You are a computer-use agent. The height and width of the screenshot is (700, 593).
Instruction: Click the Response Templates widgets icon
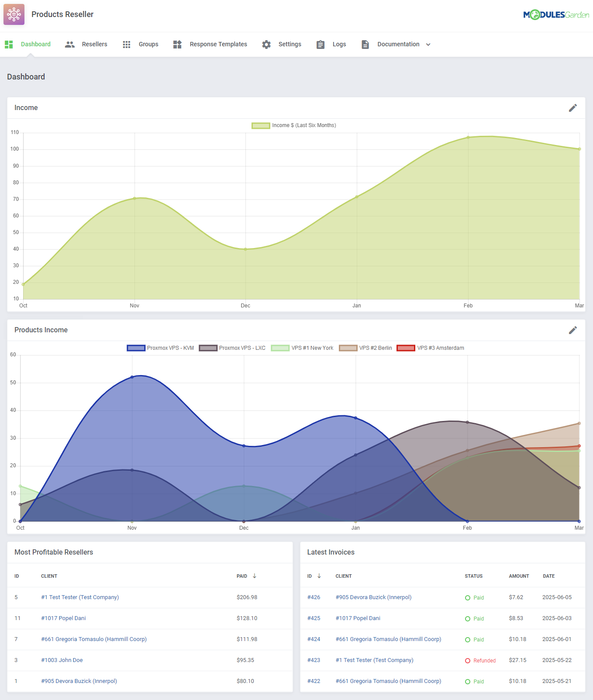pos(177,45)
